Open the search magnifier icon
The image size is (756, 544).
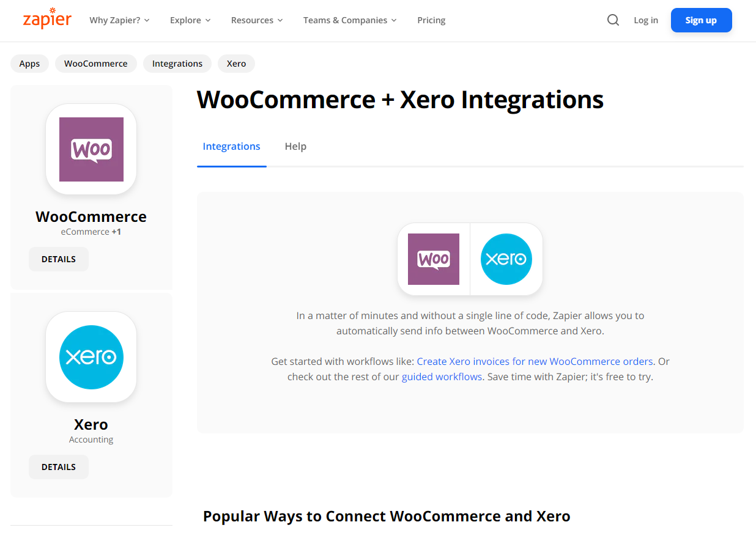click(613, 20)
